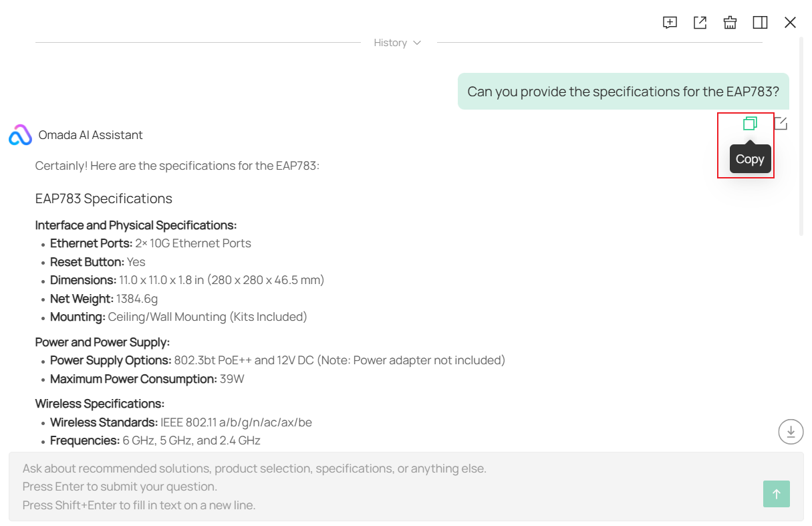
Task: Click the edit/share icon beside Copy
Action: point(781,124)
